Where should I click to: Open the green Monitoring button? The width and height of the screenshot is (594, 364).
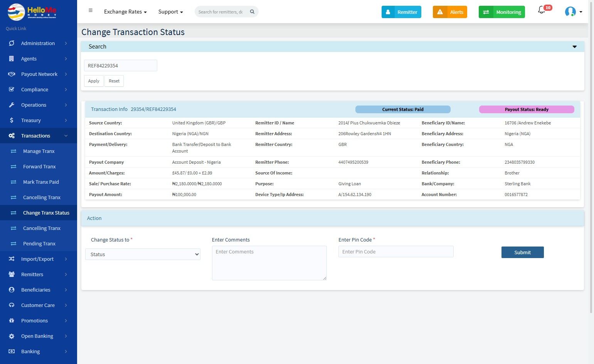pyautogui.click(x=502, y=12)
